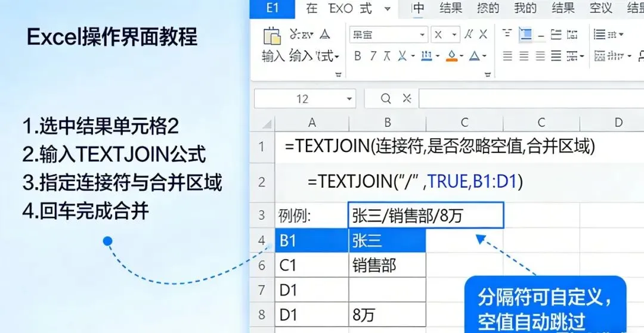The height and width of the screenshot is (333, 644).
Task: Expand the borders dropdown arrow
Action: [x=438, y=56]
